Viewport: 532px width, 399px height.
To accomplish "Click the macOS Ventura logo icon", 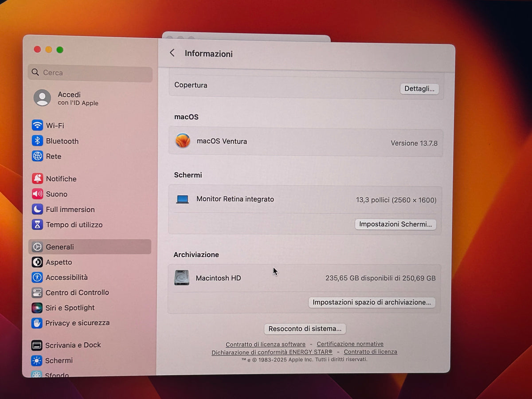I will tap(183, 141).
